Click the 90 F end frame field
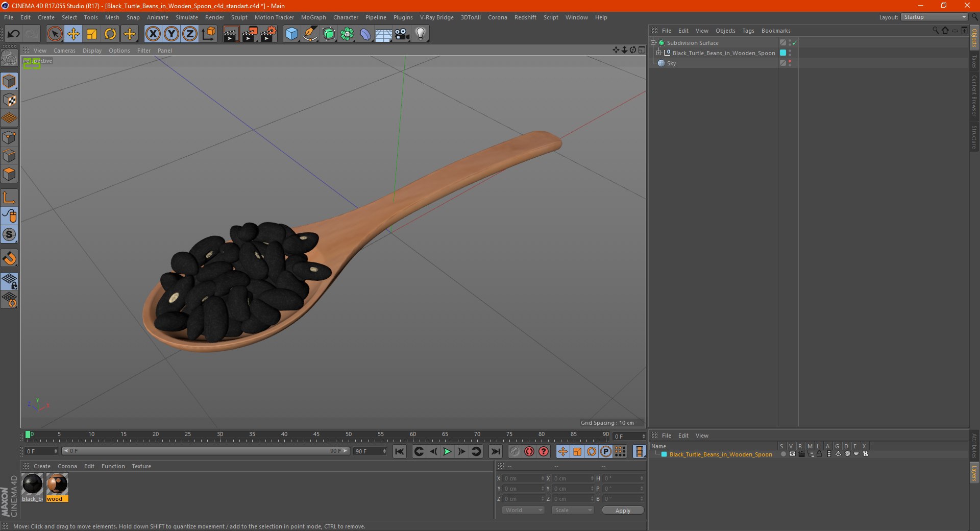The height and width of the screenshot is (531, 980). coord(371,451)
